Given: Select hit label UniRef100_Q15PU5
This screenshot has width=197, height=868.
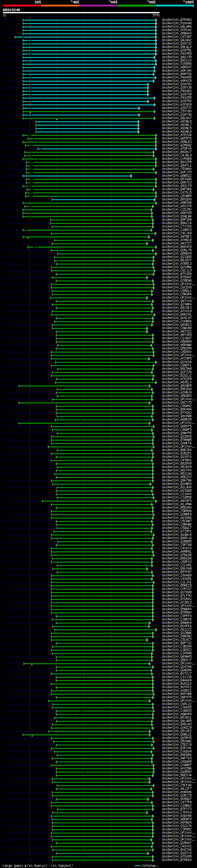Looking at the screenshot, I should (177, 738).
